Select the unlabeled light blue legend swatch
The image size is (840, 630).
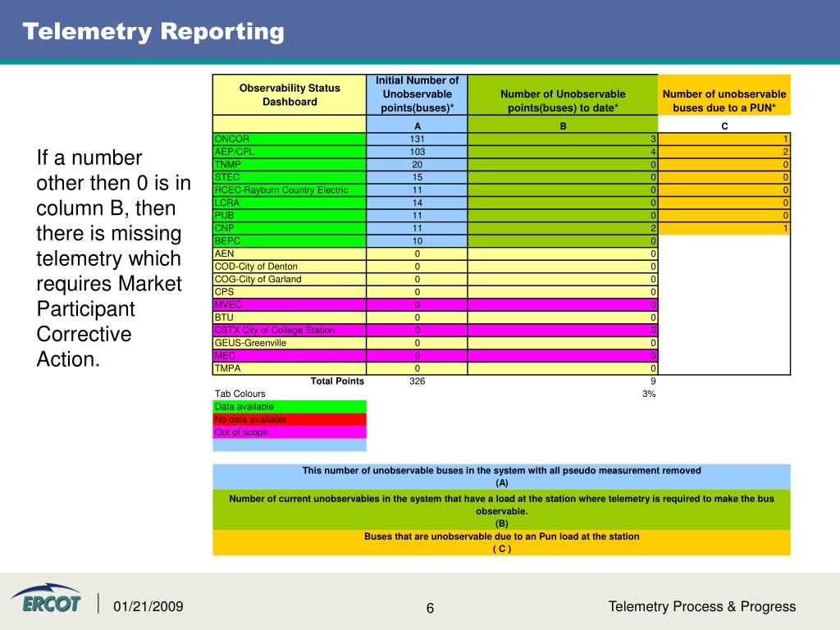[290, 445]
